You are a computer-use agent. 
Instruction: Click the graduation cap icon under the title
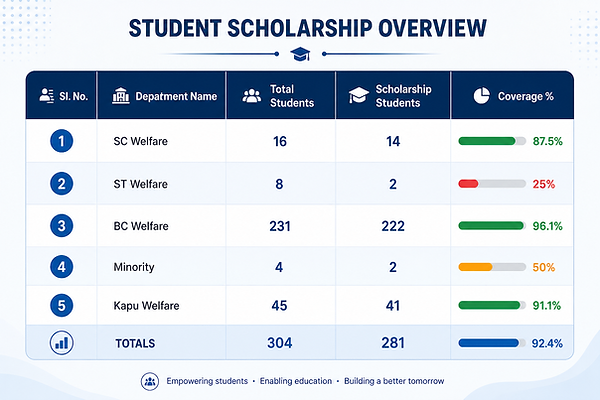[300, 54]
